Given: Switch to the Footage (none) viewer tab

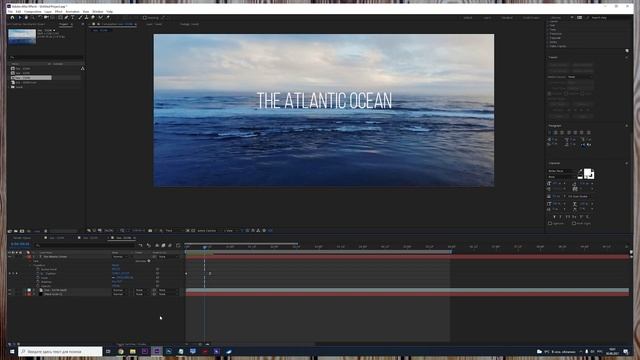Looking at the screenshot, I should 189,24.
